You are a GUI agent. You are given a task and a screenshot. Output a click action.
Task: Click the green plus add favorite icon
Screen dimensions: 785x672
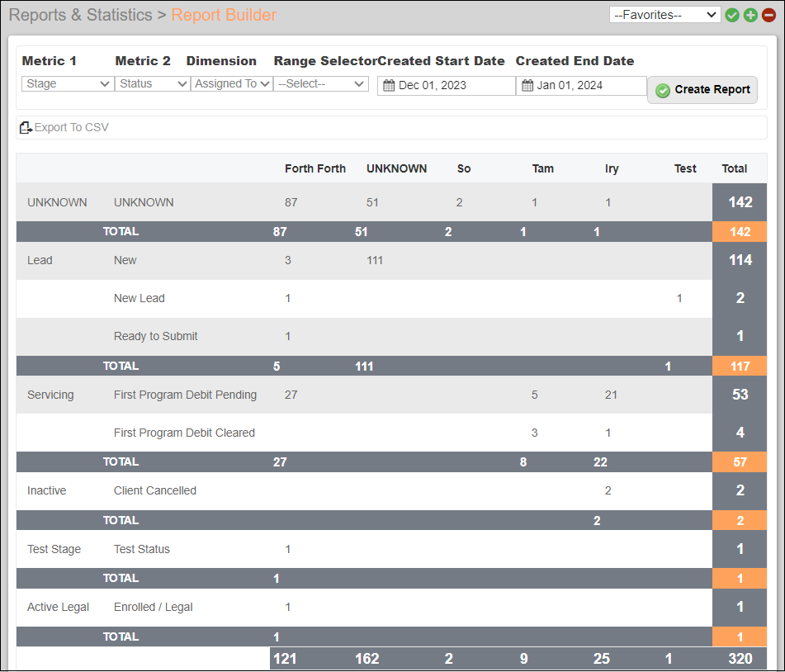[x=750, y=15]
